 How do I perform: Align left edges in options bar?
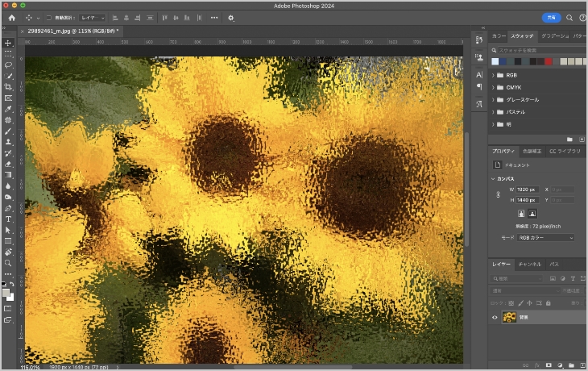pyautogui.click(x=115, y=18)
